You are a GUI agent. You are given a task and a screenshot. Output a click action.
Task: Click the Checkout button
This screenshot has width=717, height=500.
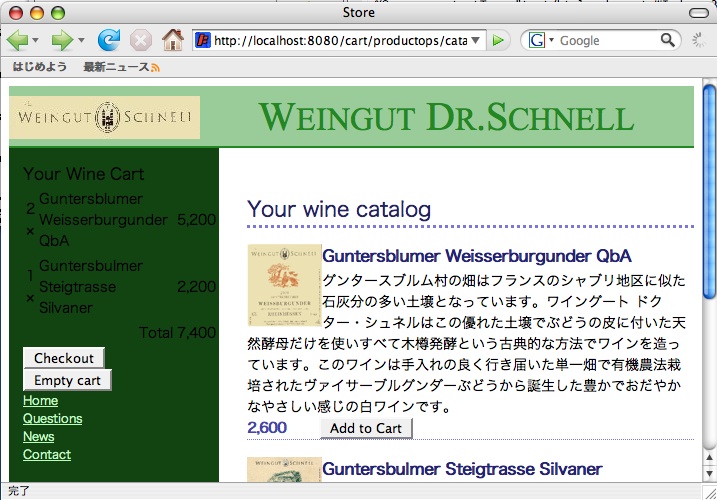[x=63, y=358]
